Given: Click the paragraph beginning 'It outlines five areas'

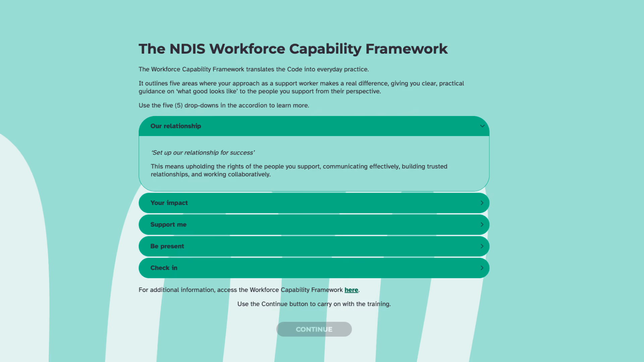Looking at the screenshot, I should point(301,87).
